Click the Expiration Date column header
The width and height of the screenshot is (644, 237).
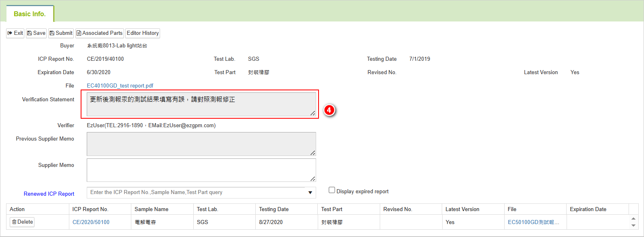[597, 209]
